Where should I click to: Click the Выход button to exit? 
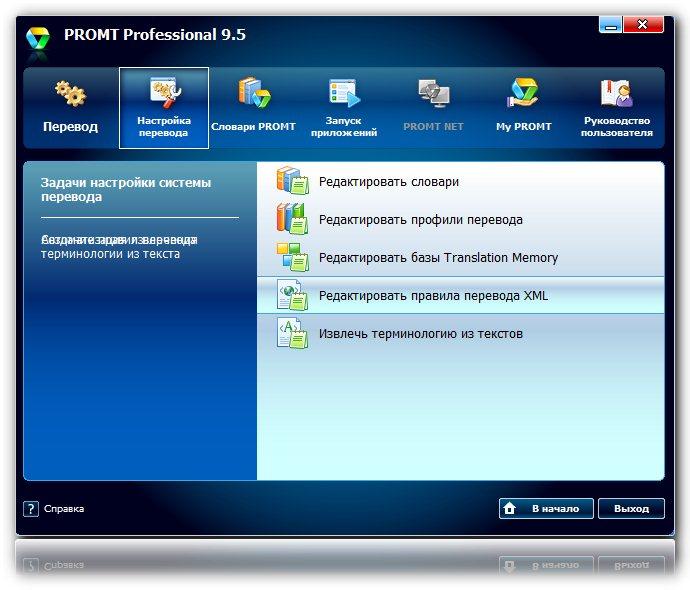631,508
